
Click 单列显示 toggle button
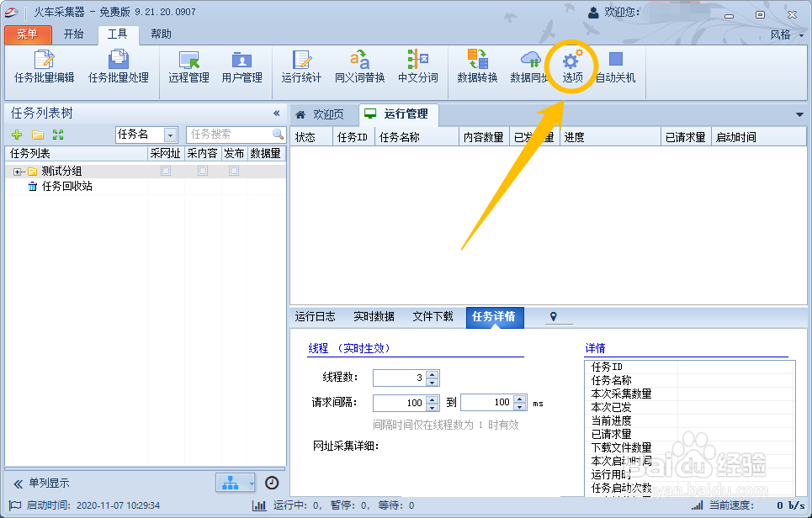pyautogui.click(x=41, y=484)
